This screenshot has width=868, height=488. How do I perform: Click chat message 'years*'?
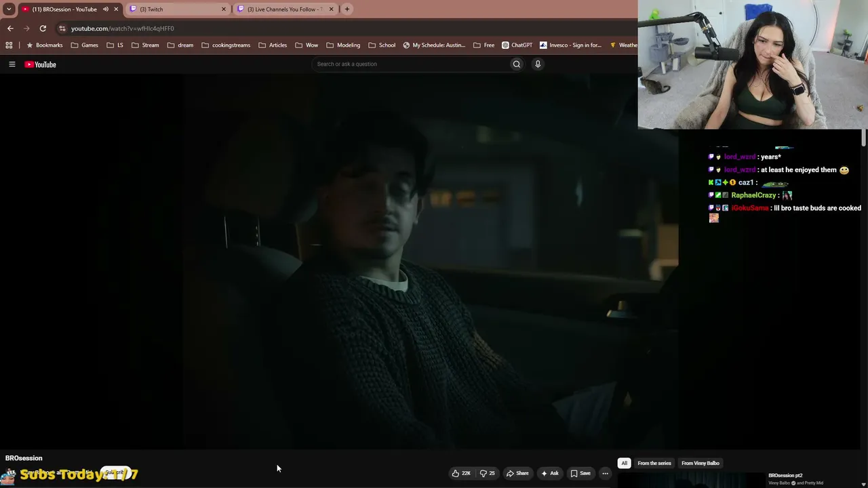(x=771, y=157)
